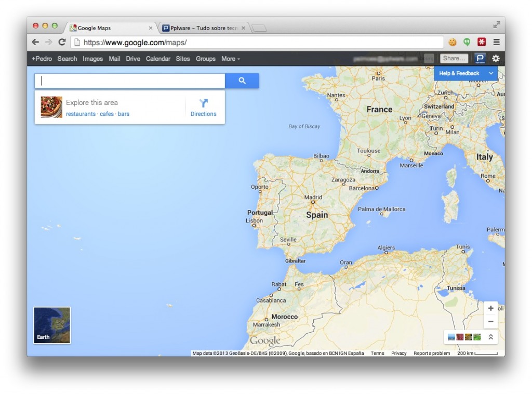Click the Portugal country label

coord(260,213)
